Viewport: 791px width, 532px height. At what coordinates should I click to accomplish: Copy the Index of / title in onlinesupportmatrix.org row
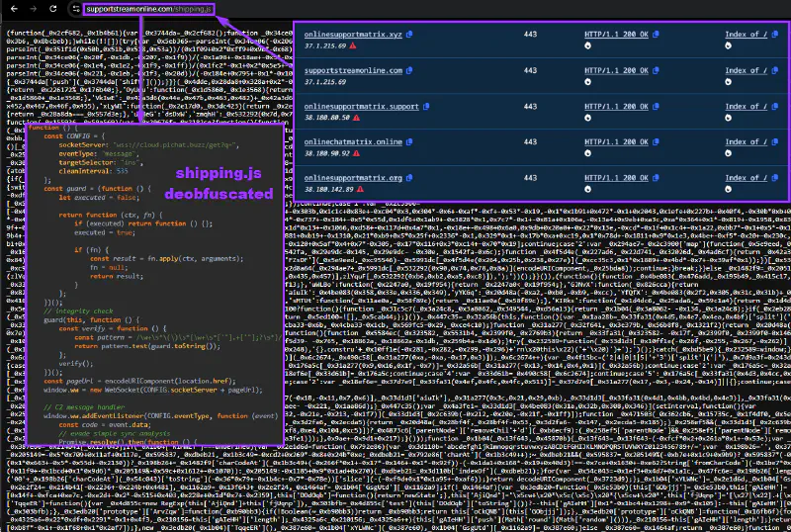[775, 178]
